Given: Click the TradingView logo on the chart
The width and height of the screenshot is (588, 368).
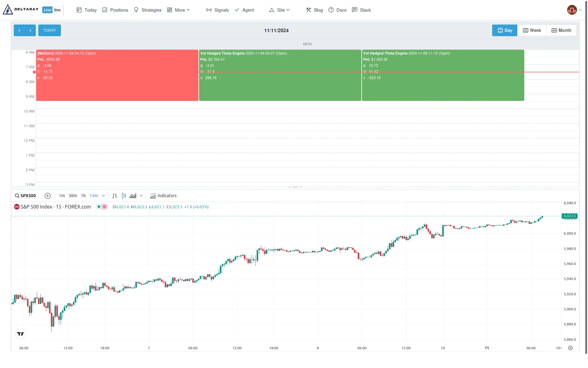Looking at the screenshot, I should click(x=20, y=334).
